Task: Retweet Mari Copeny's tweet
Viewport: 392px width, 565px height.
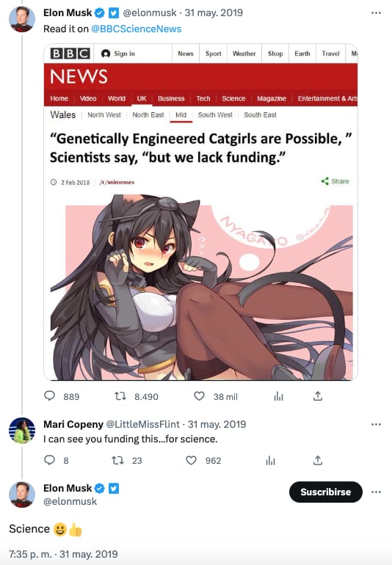Action: point(117,460)
